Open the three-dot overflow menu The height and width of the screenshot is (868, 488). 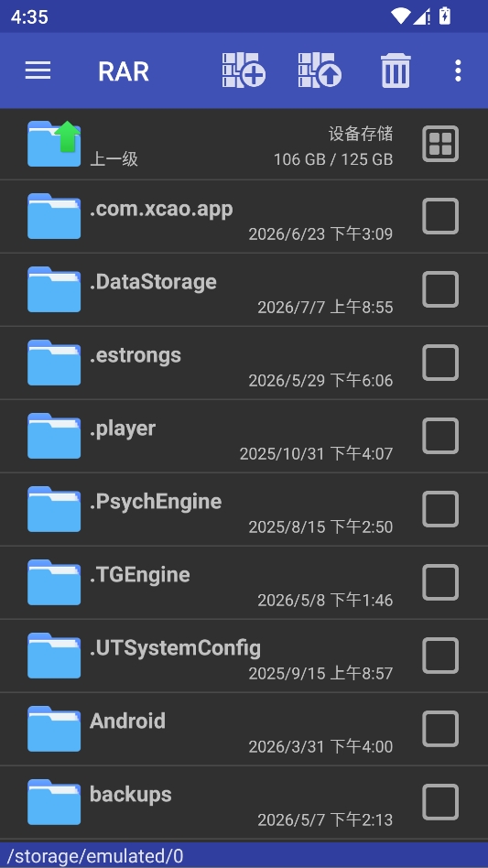pyautogui.click(x=458, y=71)
